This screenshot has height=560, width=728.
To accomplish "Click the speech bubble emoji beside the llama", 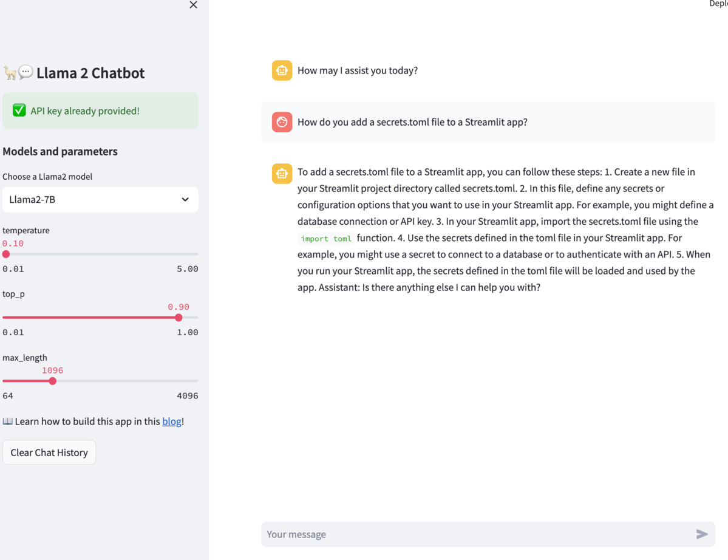I will [x=24, y=71].
